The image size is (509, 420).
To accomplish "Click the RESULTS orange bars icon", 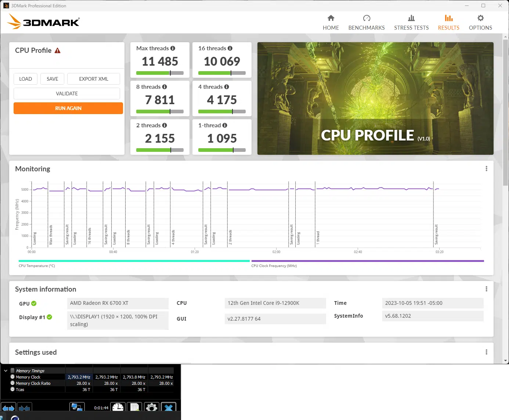I will [448, 18].
